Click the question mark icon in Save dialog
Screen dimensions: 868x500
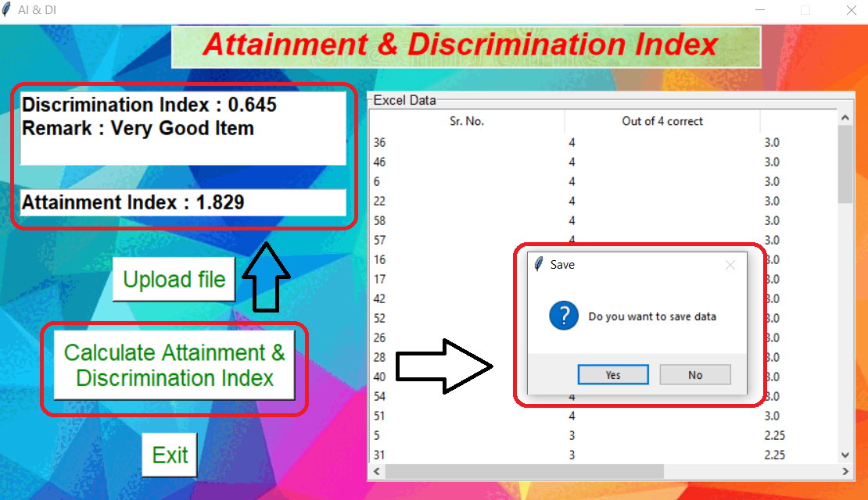[564, 316]
